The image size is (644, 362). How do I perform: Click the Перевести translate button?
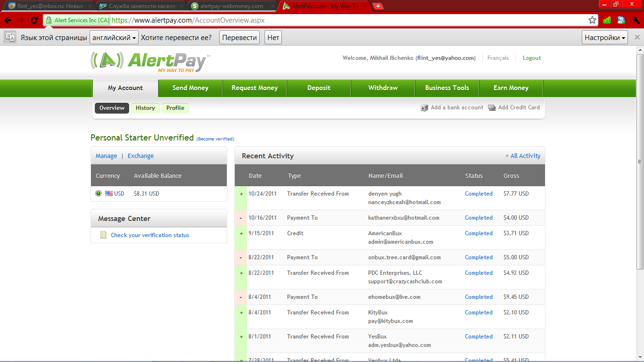pyautogui.click(x=239, y=38)
